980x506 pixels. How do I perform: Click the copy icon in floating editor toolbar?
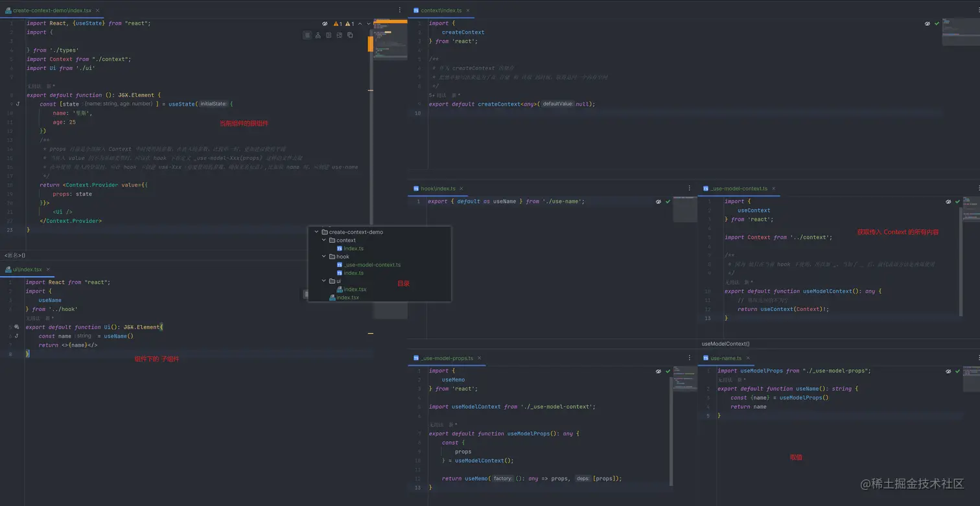(x=350, y=35)
